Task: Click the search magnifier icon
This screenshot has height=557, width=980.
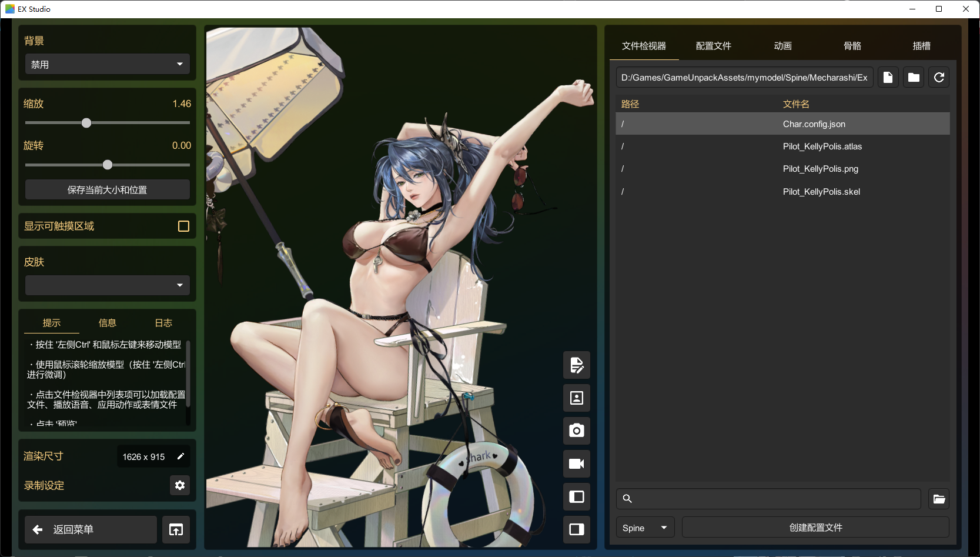Action: 627,499
